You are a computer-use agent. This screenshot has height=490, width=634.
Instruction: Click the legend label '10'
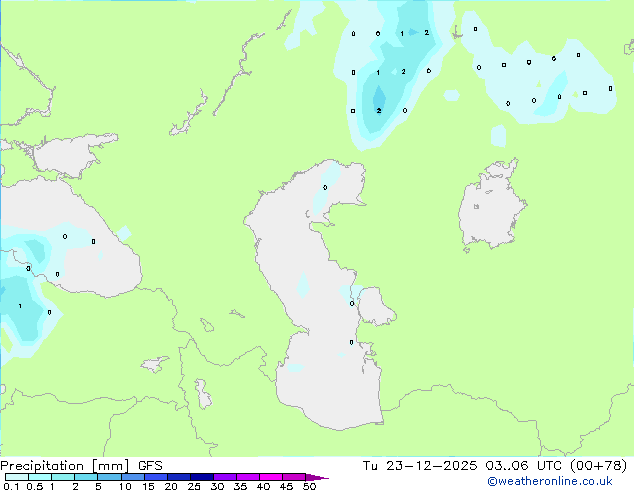125,486
